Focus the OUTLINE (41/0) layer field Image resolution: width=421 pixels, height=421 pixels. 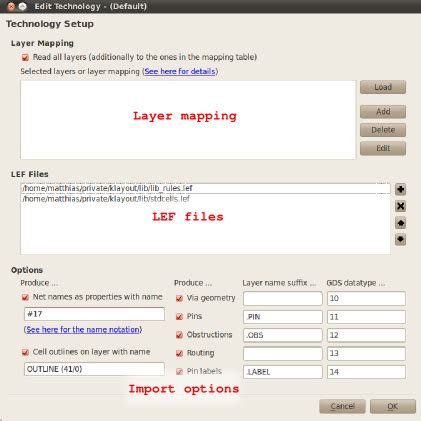tap(94, 369)
